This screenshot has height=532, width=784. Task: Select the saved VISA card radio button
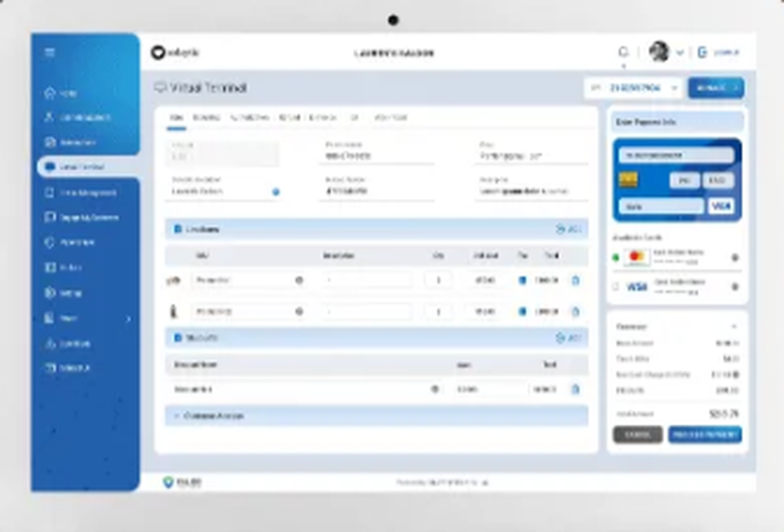pyautogui.click(x=616, y=286)
